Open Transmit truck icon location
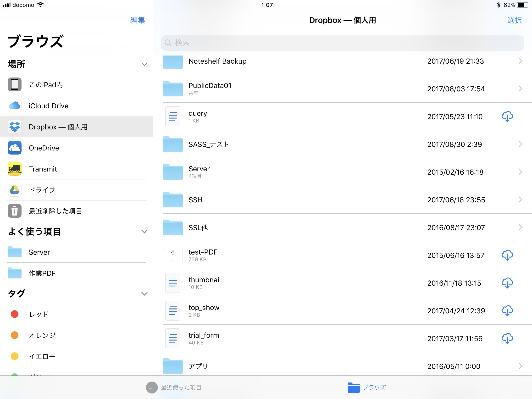Image resolution: width=532 pixels, height=399 pixels. point(14,169)
